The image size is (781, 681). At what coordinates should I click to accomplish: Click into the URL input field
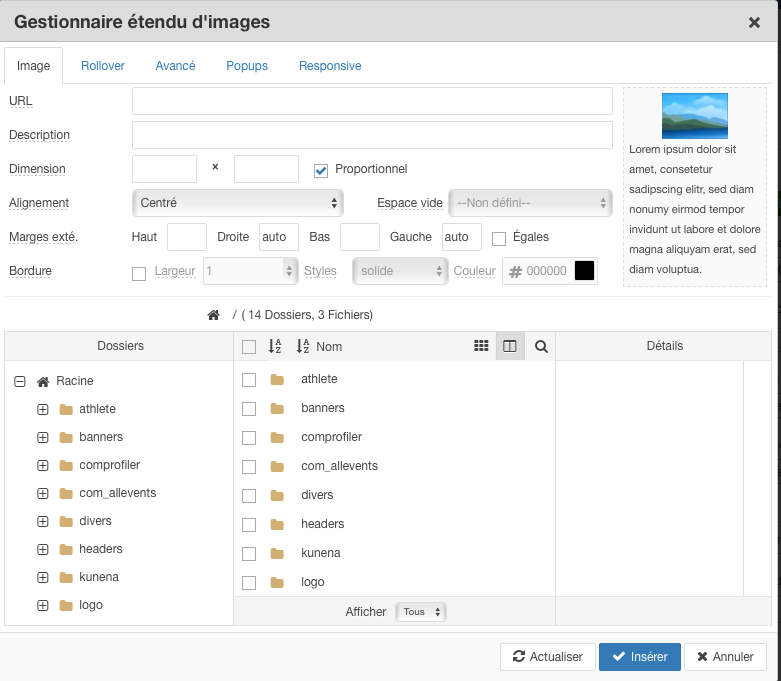tap(372, 101)
